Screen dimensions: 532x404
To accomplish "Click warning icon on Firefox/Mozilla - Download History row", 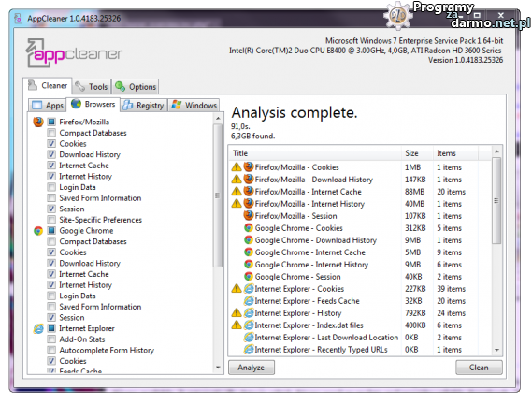I will 237,180.
